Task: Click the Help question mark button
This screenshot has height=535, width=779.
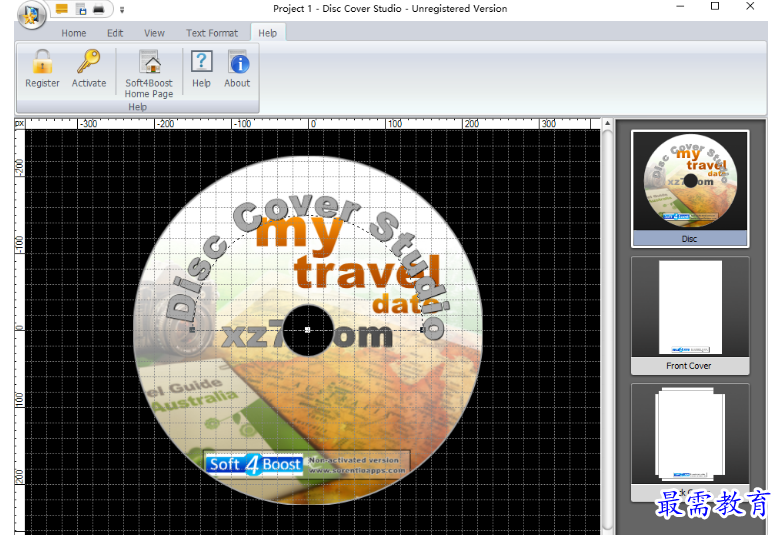Action: 201,69
